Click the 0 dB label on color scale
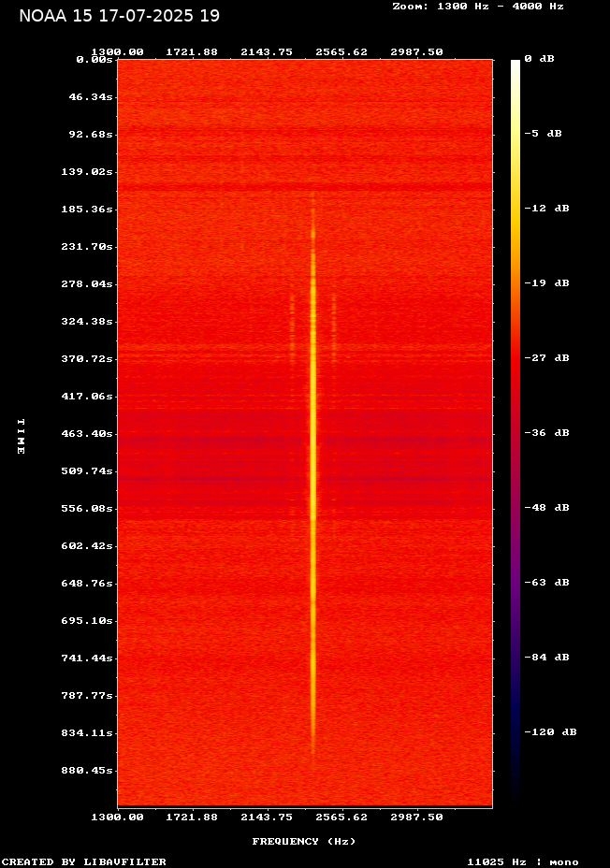 pyautogui.click(x=539, y=59)
